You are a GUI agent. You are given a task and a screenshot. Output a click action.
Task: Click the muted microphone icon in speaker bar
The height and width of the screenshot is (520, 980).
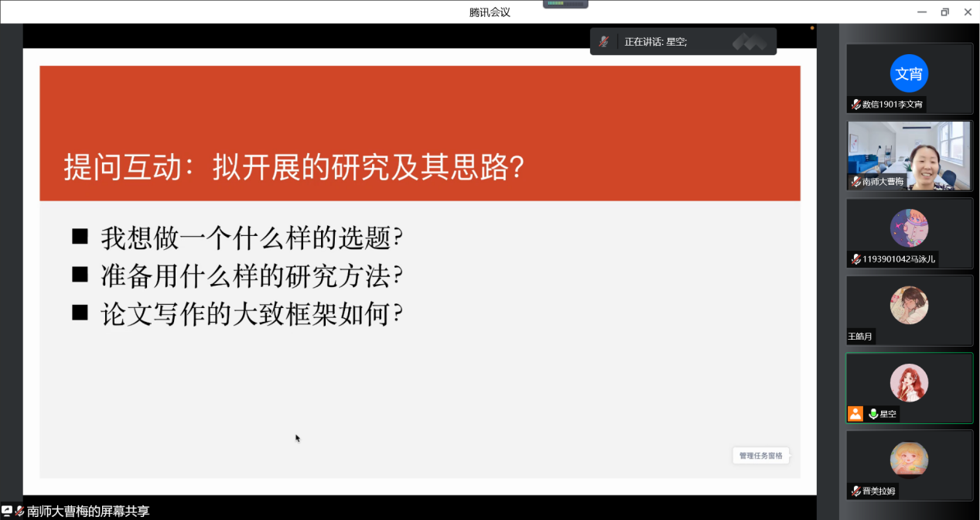[604, 42]
